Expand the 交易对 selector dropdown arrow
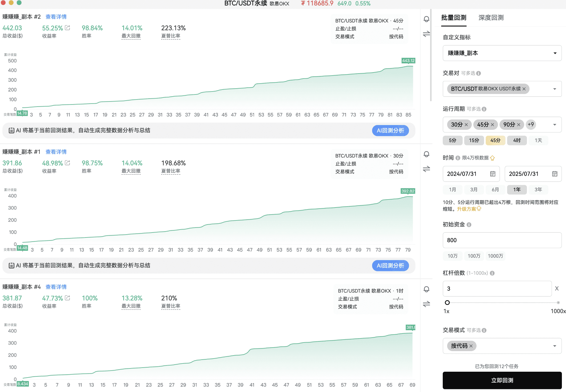566x392 pixels. pyautogui.click(x=555, y=89)
